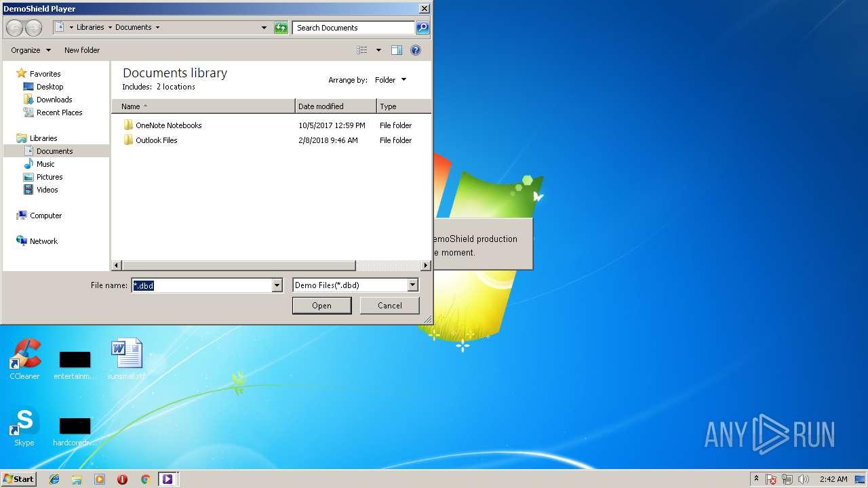Sort by the Type column header

(x=403, y=106)
